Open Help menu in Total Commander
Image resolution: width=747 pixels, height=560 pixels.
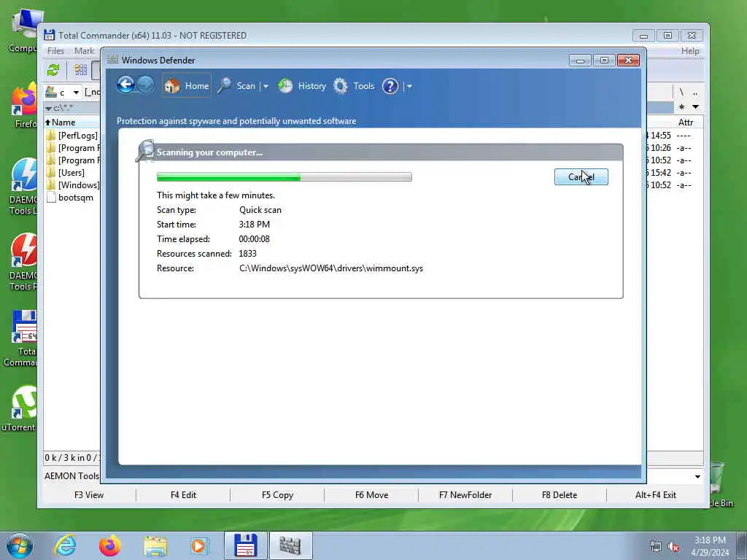pos(690,50)
